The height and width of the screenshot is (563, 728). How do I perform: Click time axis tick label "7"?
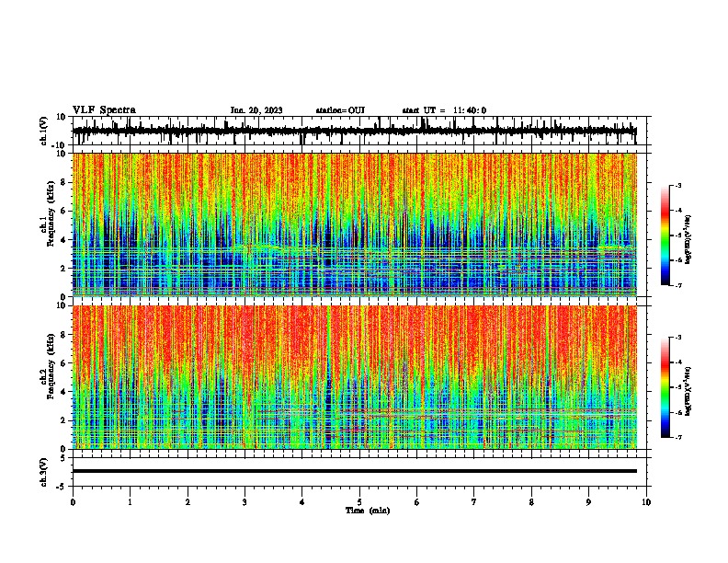point(474,502)
